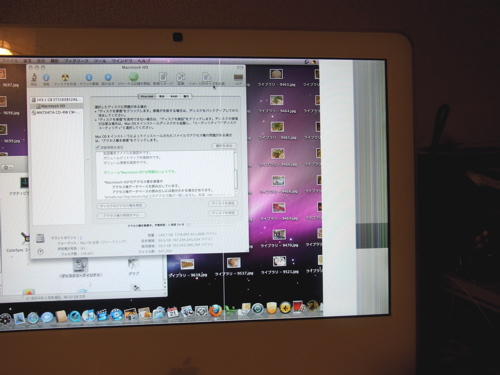Click the Burn disc toolbar icon
Image resolution: width=500 pixels, height=375 pixels.
click(65, 78)
